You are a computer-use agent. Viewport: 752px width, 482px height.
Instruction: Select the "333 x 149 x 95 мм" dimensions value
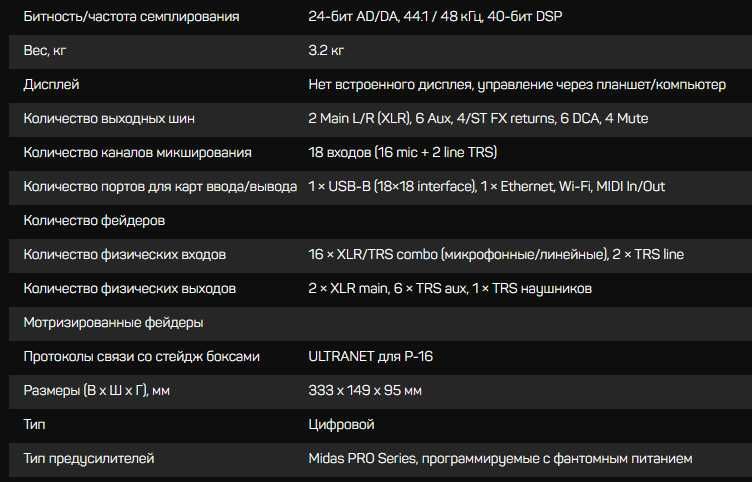coord(365,390)
